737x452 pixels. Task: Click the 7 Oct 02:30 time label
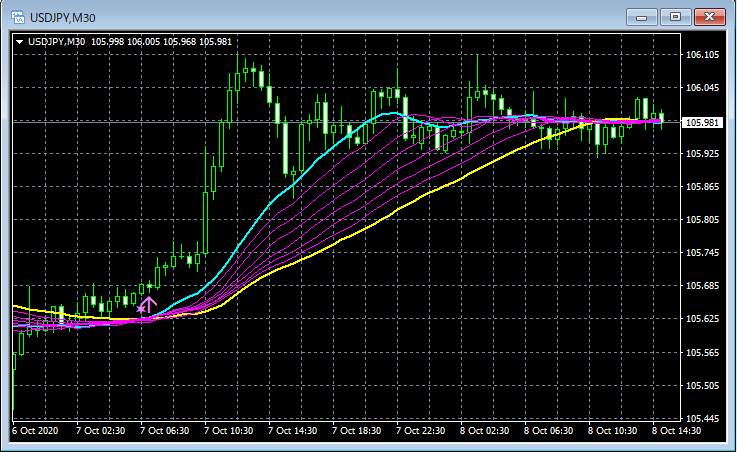click(101, 431)
